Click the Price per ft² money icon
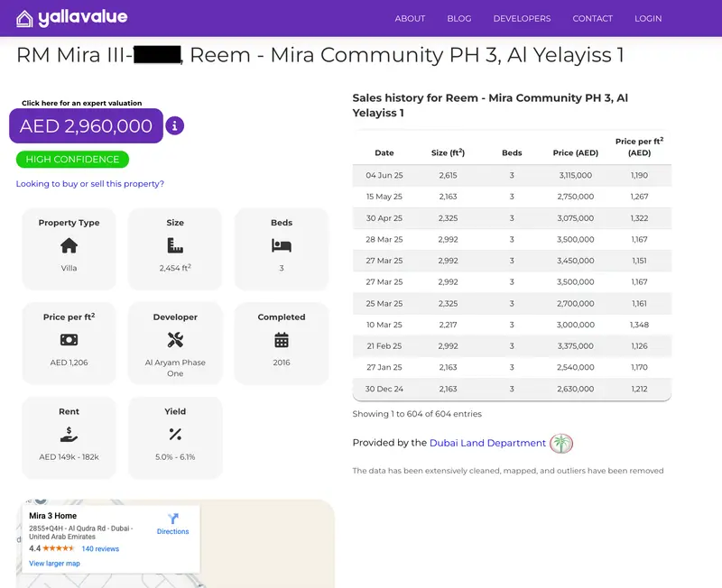Image resolution: width=722 pixels, height=588 pixels. click(69, 340)
